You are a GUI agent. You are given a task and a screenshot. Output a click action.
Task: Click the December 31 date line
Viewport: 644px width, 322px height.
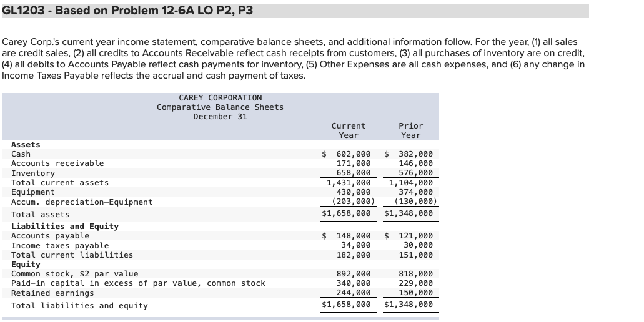coord(220,117)
